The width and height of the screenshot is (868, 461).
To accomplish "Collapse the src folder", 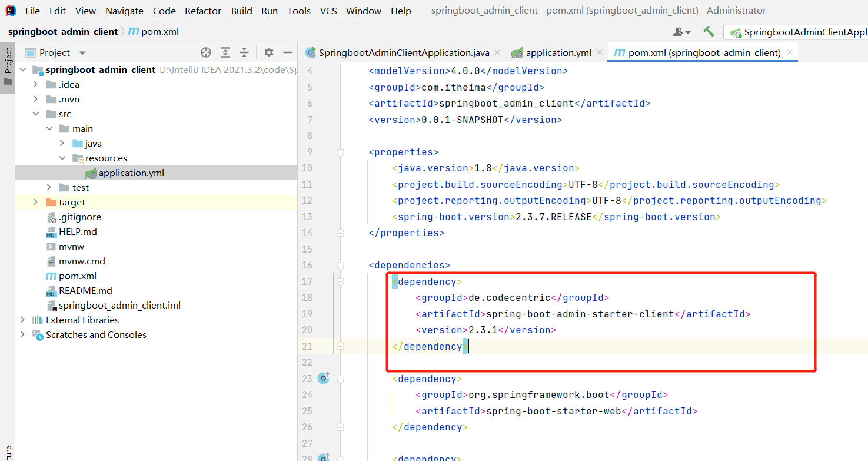I will click(x=36, y=114).
